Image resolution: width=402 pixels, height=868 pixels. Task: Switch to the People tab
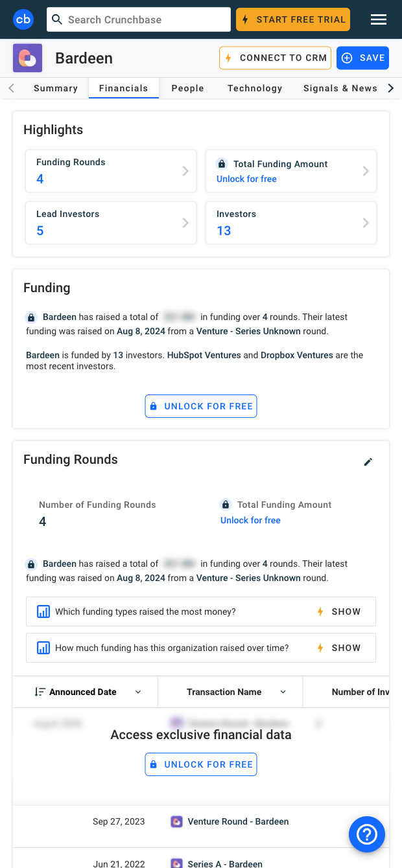coord(187,88)
